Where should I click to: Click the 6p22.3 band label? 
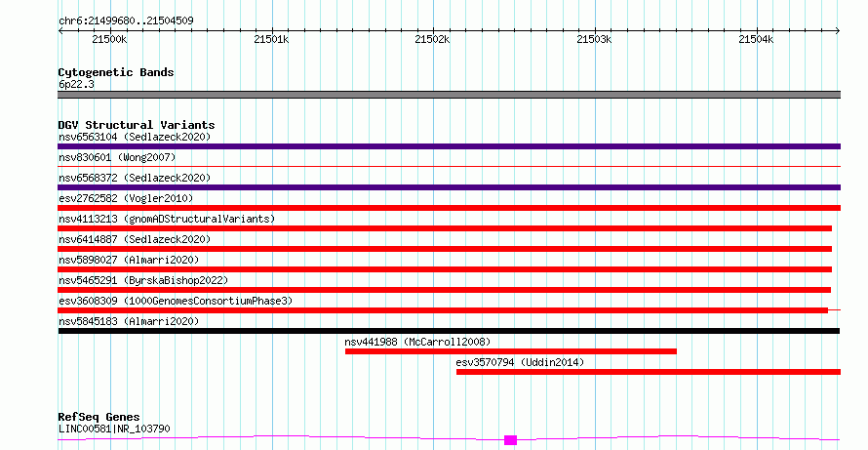[x=76, y=84]
